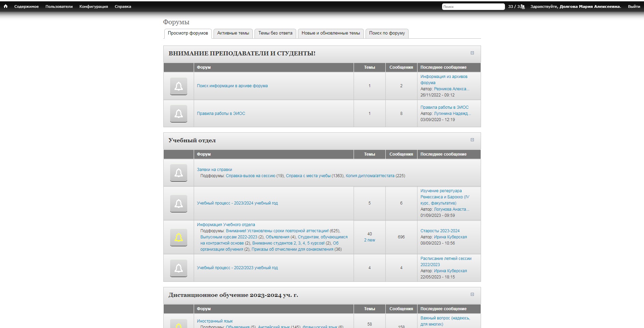Open the Конфигурация menu
The width and height of the screenshot is (644, 328).
(x=94, y=6)
